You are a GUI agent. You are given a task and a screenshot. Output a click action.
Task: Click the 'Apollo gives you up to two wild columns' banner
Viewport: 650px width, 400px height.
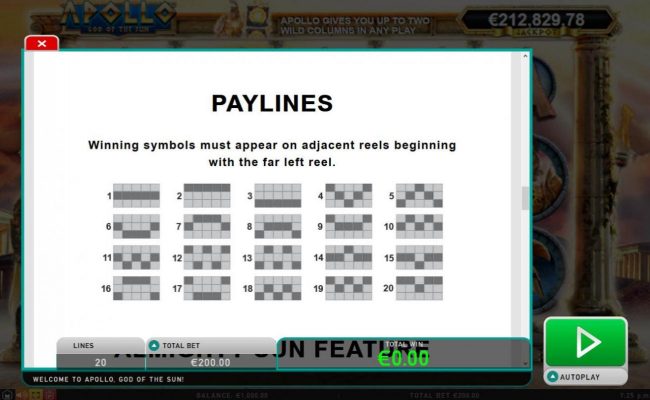click(x=355, y=25)
